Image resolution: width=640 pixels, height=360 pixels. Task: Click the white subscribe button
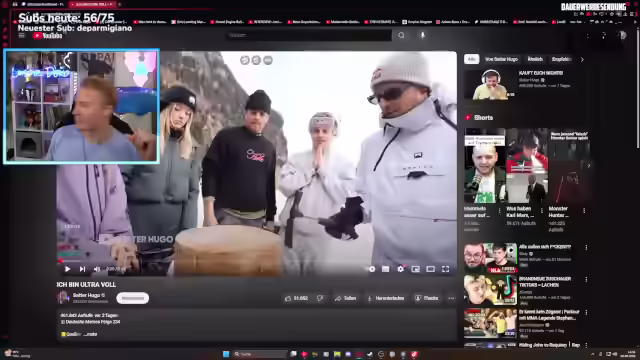coord(133,298)
